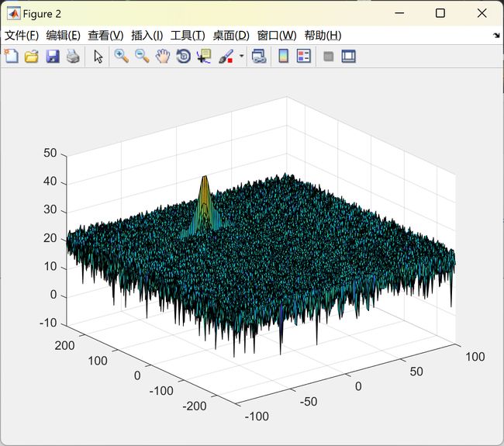
Task: Click the Hide Plot Tools icon
Action: (x=328, y=57)
